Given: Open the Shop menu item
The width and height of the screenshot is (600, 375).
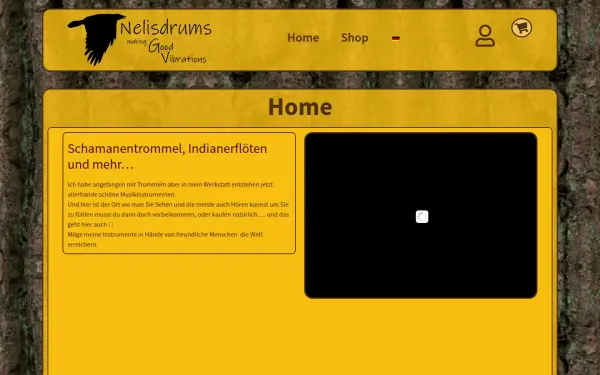Looking at the screenshot, I should (x=354, y=38).
